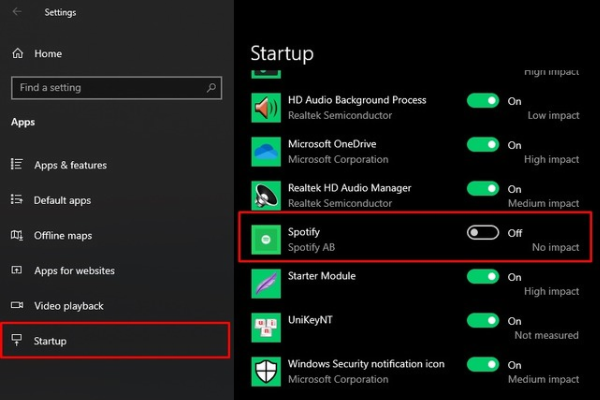This screenshot has width=600, height=400.
Task: Click the back arrow in Settings
Action: click(x=17, y=12)
